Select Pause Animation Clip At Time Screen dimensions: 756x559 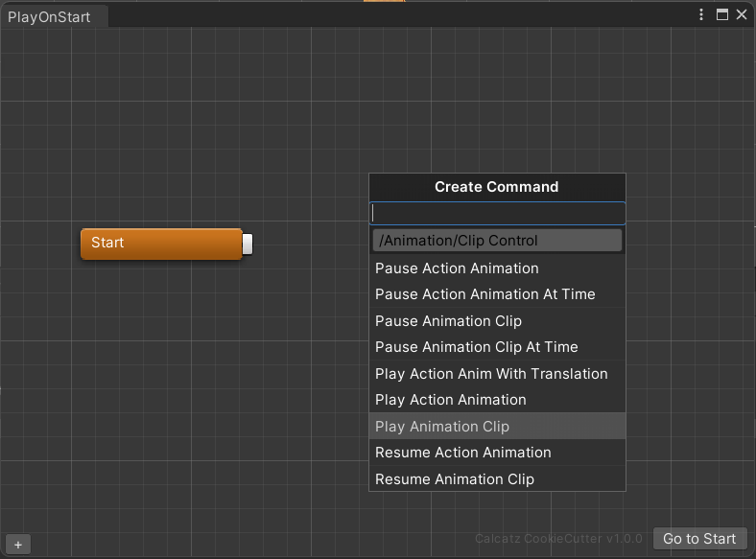tap(497, 347)
